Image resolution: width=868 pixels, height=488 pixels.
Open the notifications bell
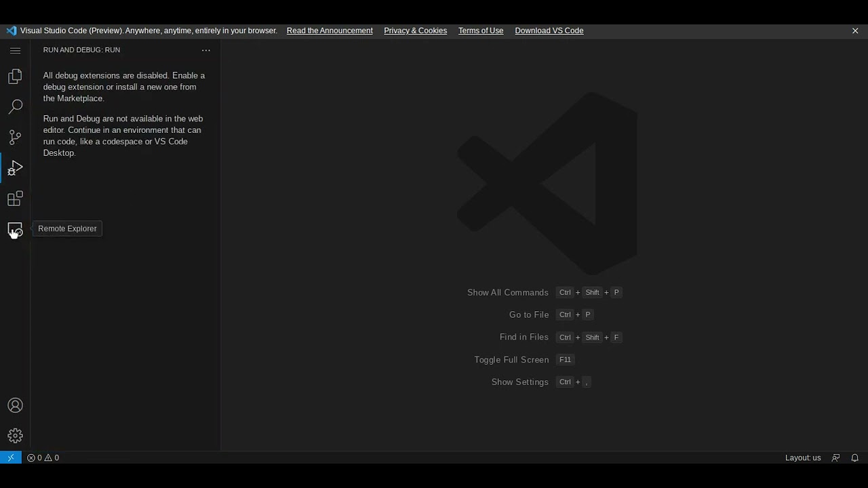click(855, 457)
